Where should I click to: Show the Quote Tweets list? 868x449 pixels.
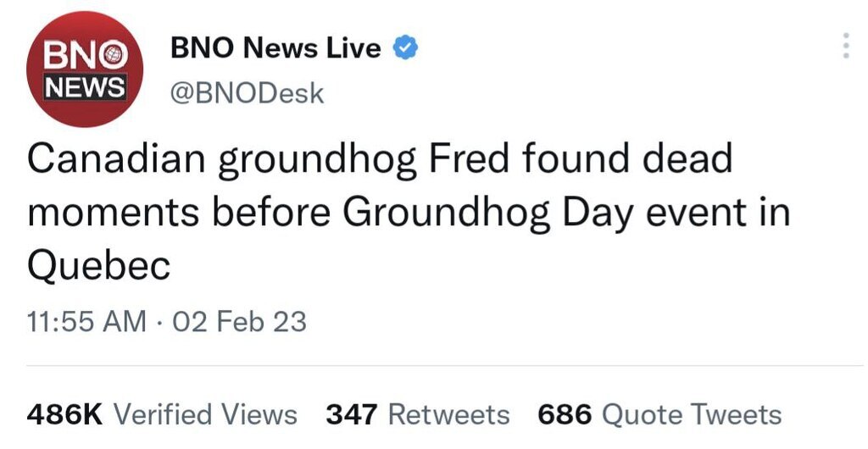tap(692, 414)
